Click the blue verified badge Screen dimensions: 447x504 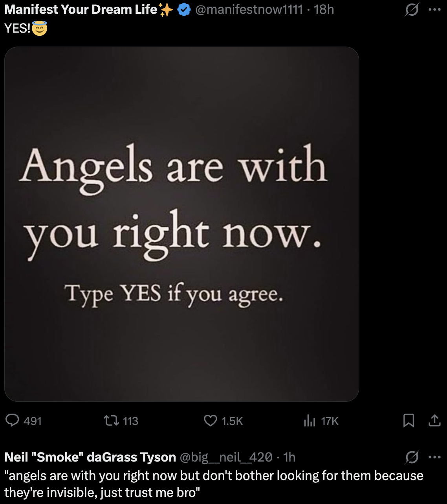pyautogui.click(x=184, y=9)
